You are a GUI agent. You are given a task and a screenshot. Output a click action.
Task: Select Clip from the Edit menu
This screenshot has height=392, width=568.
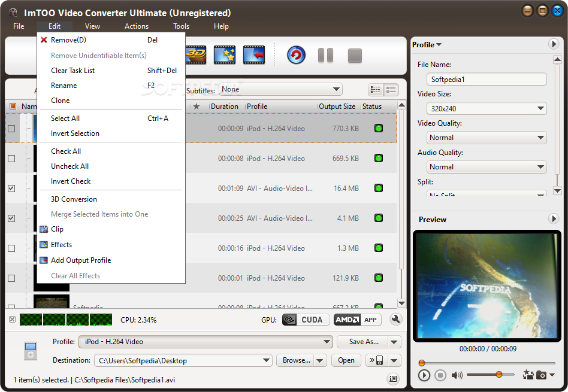tap(111, 229)
